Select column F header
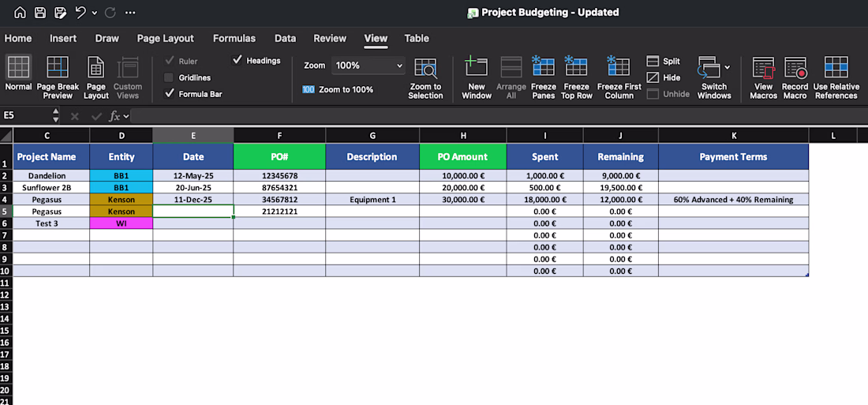Image resolution: width=868 pixels, height=405 pixels. click(279, 136)
